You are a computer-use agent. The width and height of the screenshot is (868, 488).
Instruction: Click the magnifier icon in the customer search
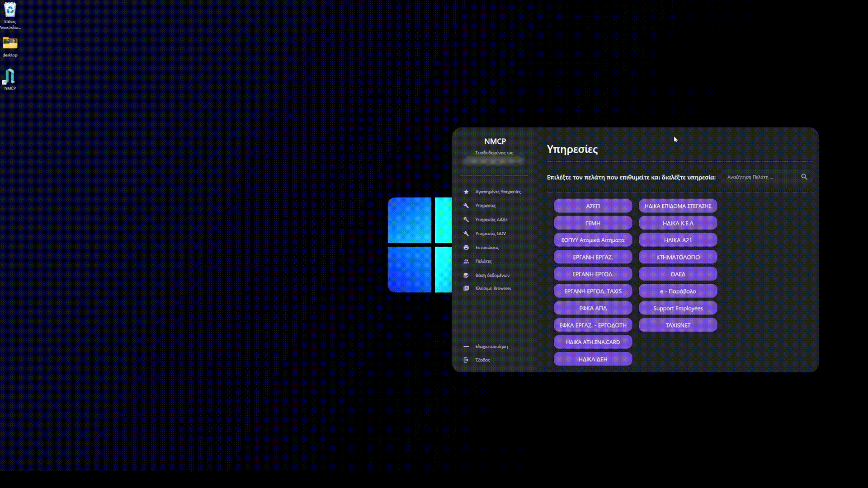point(804,177)
